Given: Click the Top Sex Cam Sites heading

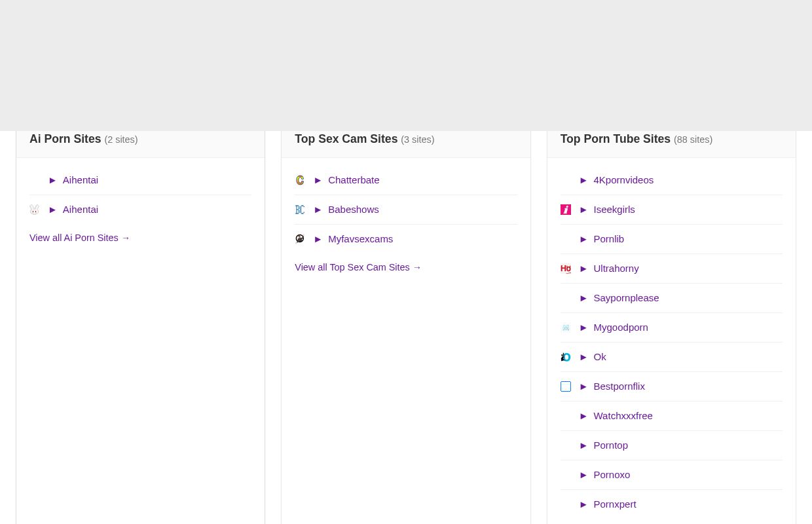Looking at the screenshot, I should (346, 139).
